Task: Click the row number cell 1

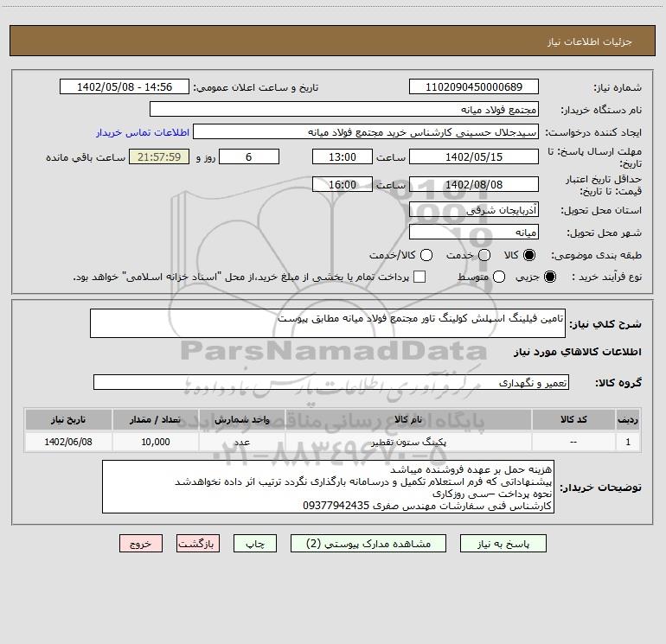Action: click(x=628, y=442)
